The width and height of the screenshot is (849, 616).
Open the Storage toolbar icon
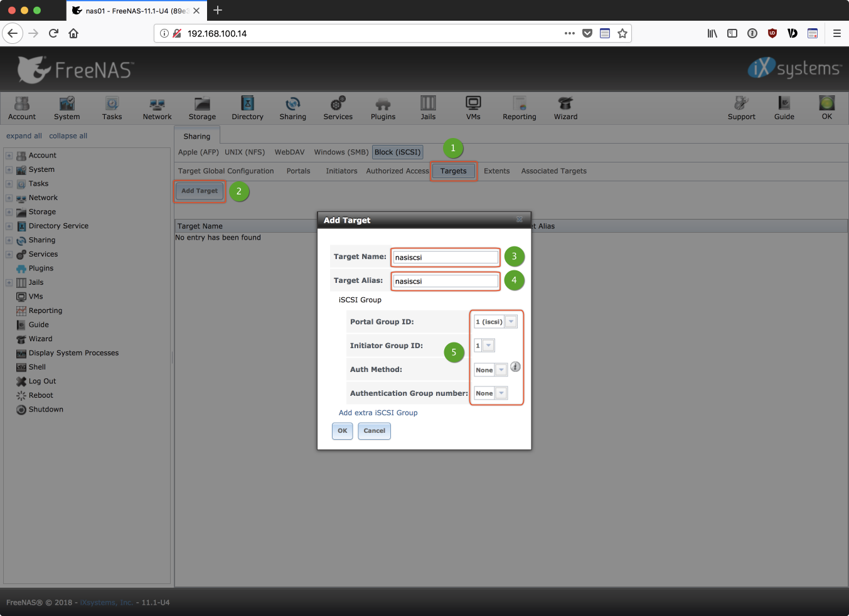coord(202,107)
